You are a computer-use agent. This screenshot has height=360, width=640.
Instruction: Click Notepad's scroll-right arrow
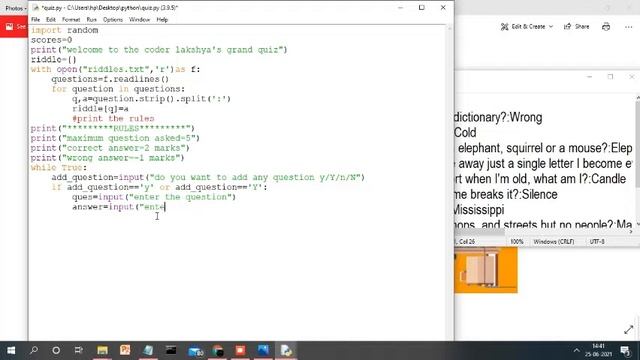pos(631,232)
